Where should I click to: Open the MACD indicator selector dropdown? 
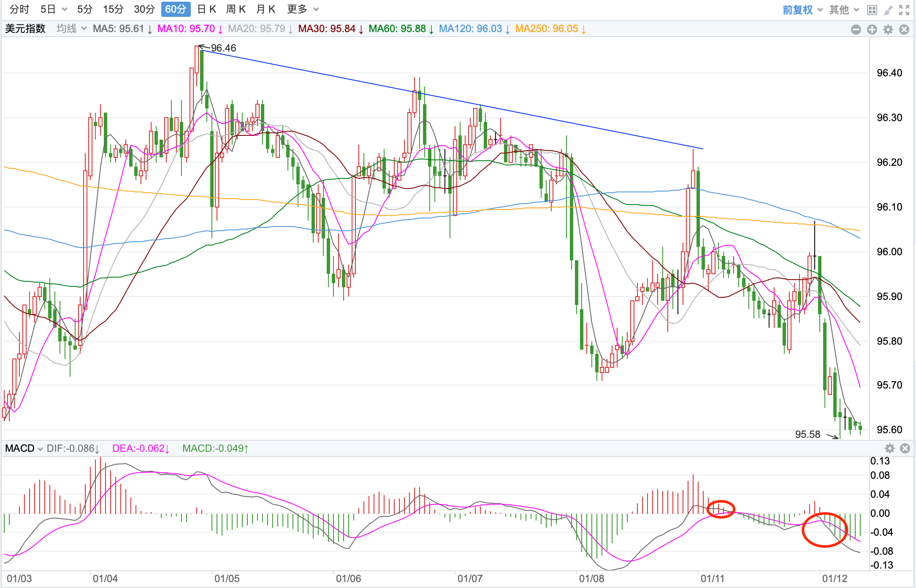point(24,448)
